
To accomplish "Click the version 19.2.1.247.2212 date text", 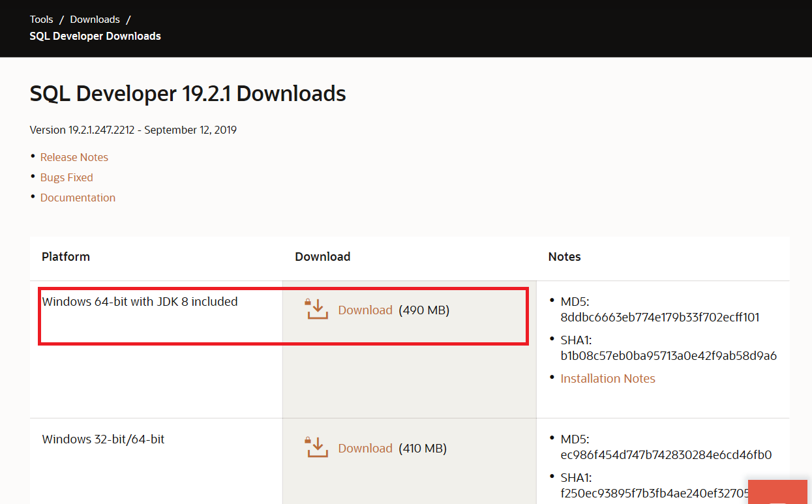I will click(133, 130).
